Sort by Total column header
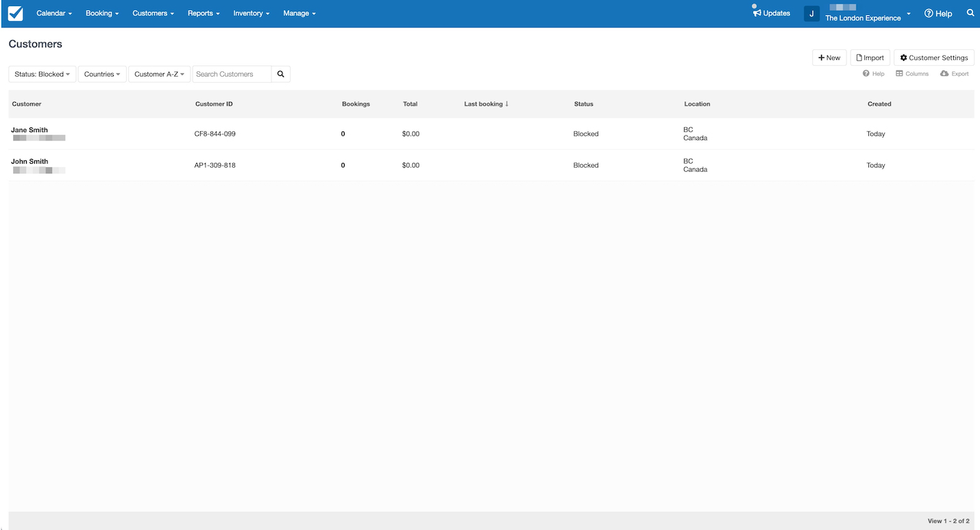980x530 pixels. 410,104
